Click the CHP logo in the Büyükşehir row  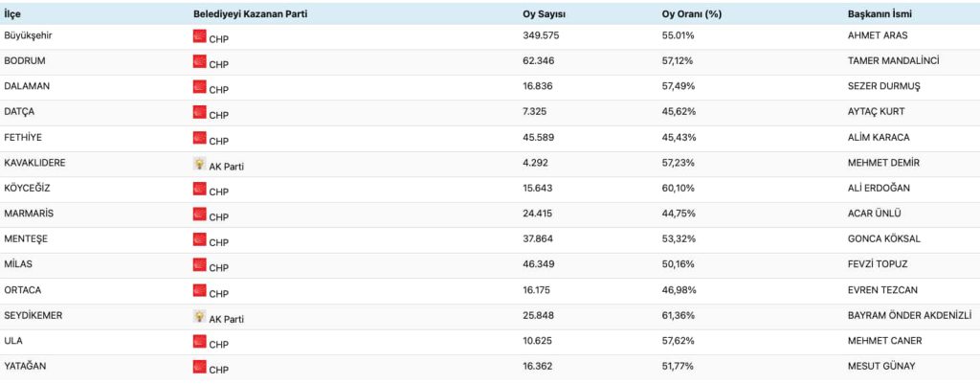(199, 36)
